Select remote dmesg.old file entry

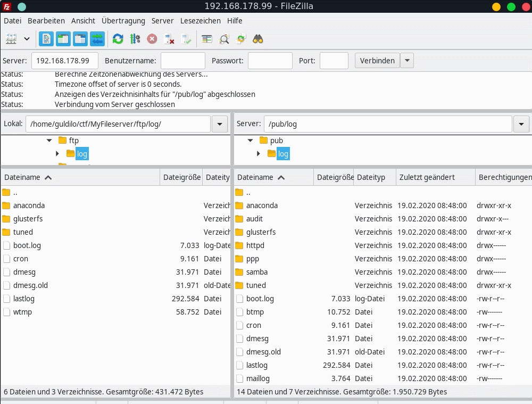(x=383, y=352)
